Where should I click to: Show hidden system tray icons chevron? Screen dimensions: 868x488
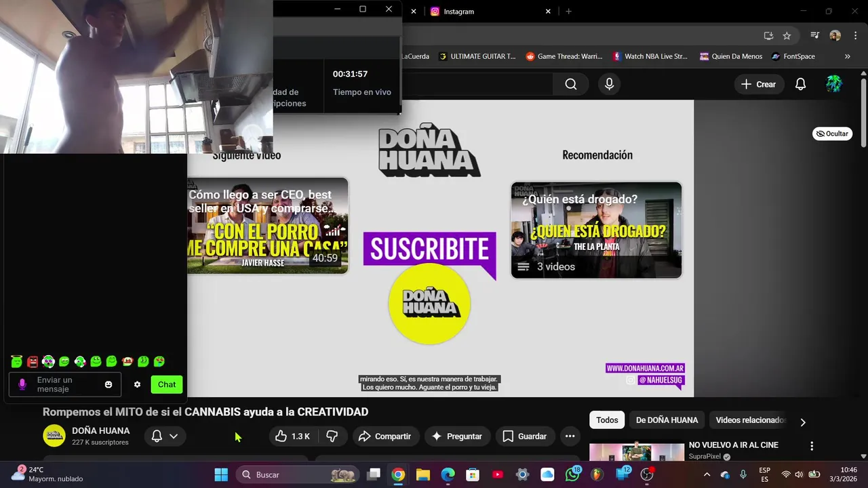[707, 474]
